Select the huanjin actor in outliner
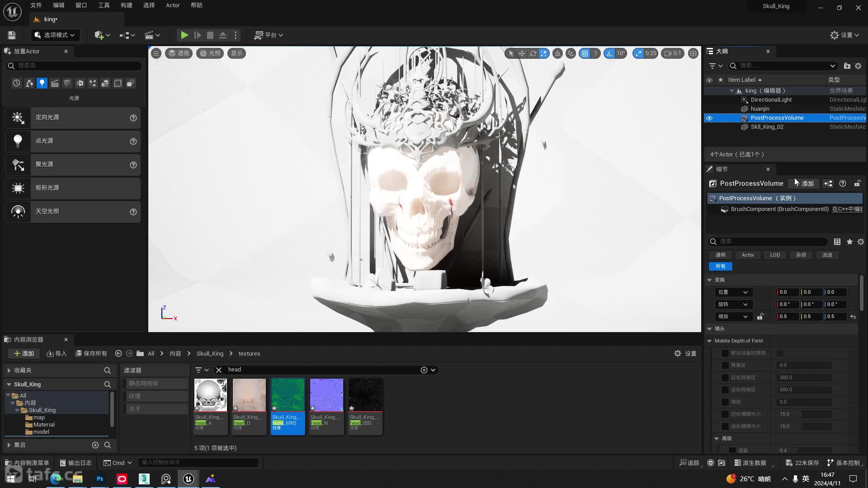 [x=785, y=109]
